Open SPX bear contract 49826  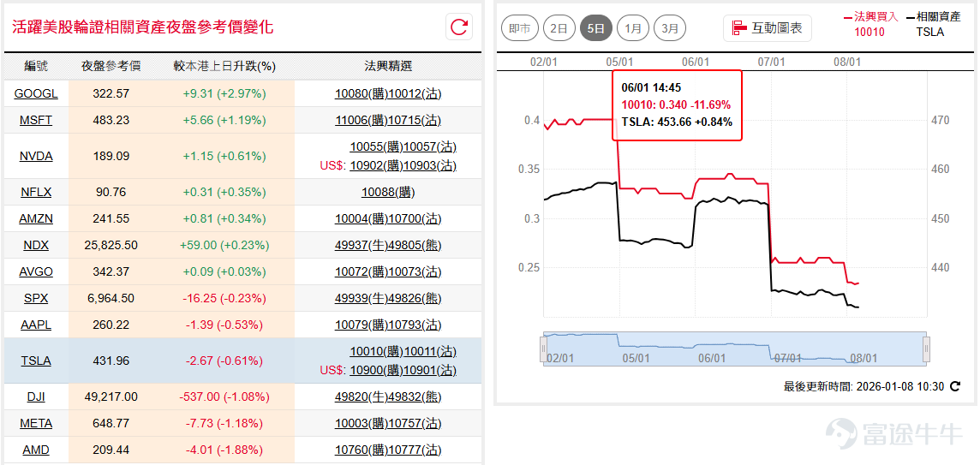415,298
